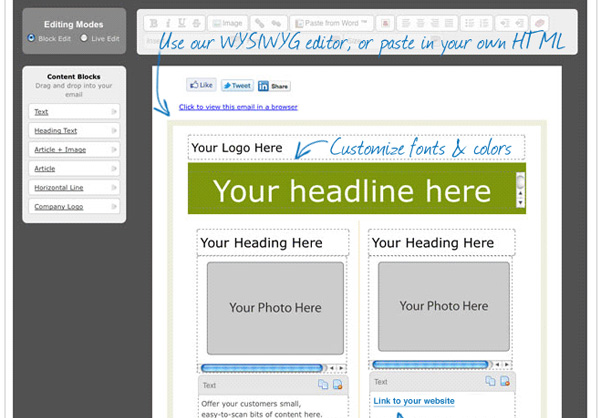Apply underline from the editor toolbar
The image size is (599, 418).
(182, 23)
